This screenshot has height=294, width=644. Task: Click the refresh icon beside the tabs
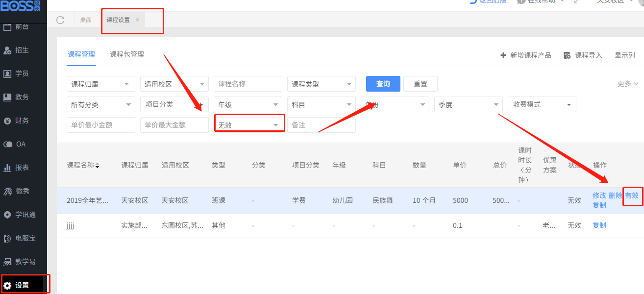(60, 20)
